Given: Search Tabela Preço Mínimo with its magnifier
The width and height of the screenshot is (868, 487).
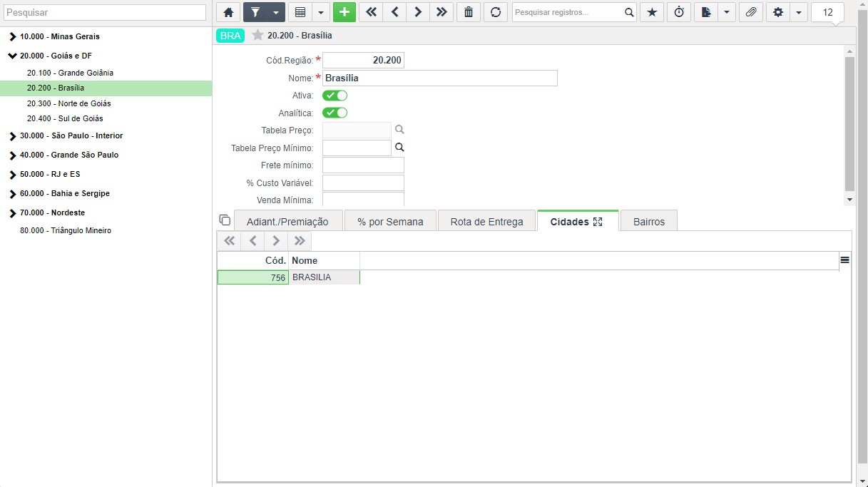Looking at the screenshot, I should click(400, 147).
